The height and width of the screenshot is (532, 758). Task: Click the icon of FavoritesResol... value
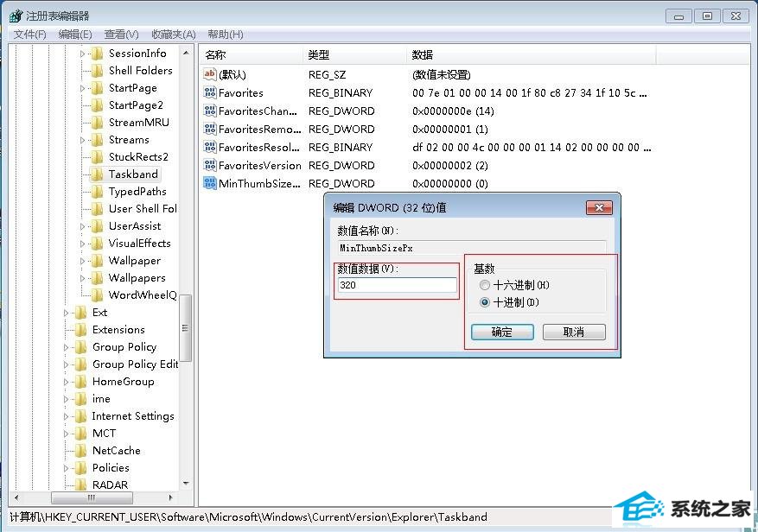click(210, 147)
